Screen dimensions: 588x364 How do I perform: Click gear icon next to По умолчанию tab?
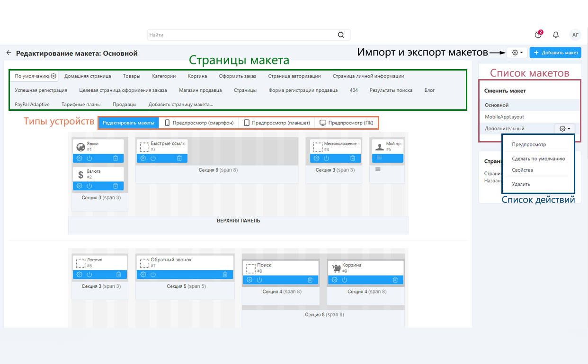coord(53,76)
